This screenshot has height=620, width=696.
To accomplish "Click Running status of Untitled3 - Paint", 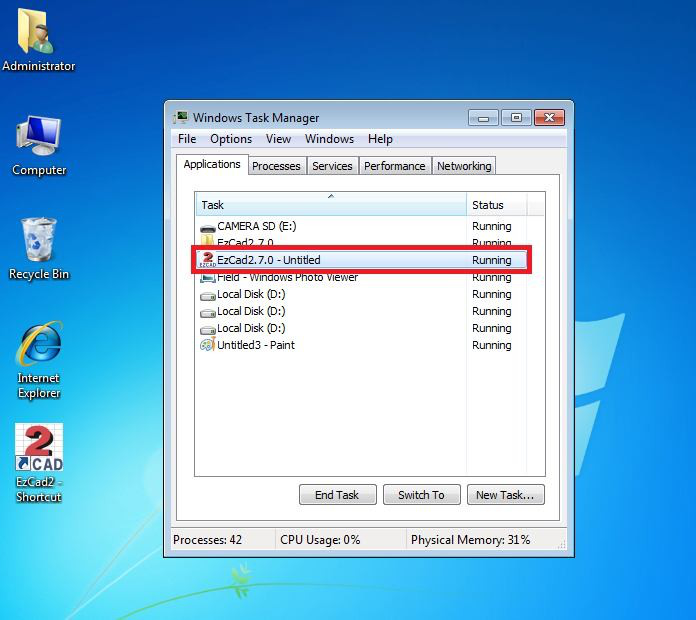I will pos(491,345).
